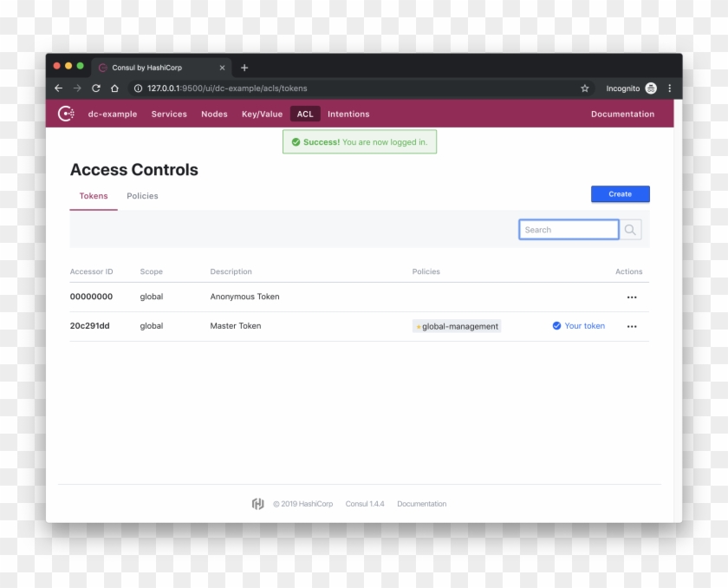Image resolution: width=728 pixels, height=588 pixels.
Task: Click the Consul logo icon
Action: (65, 114)
